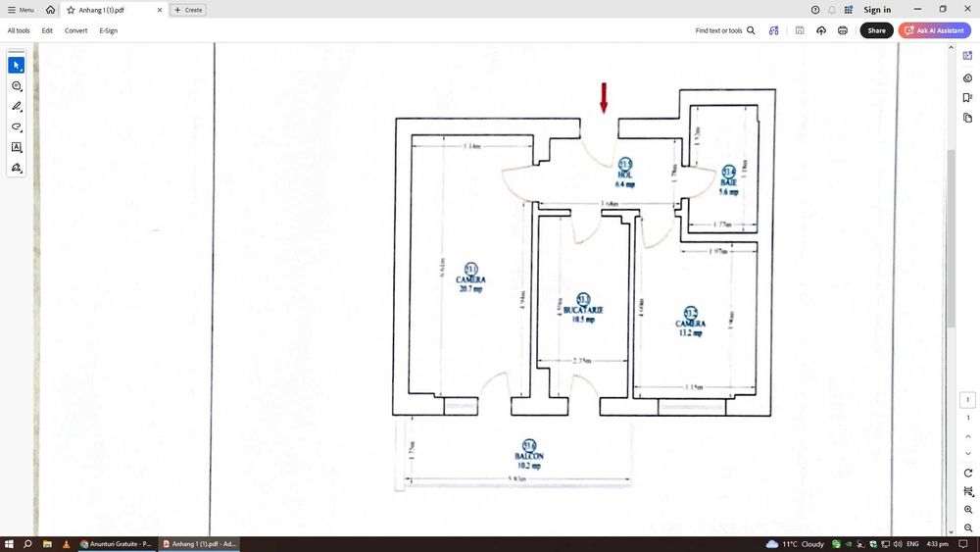Add a comment with the note tool

(17, 85)
